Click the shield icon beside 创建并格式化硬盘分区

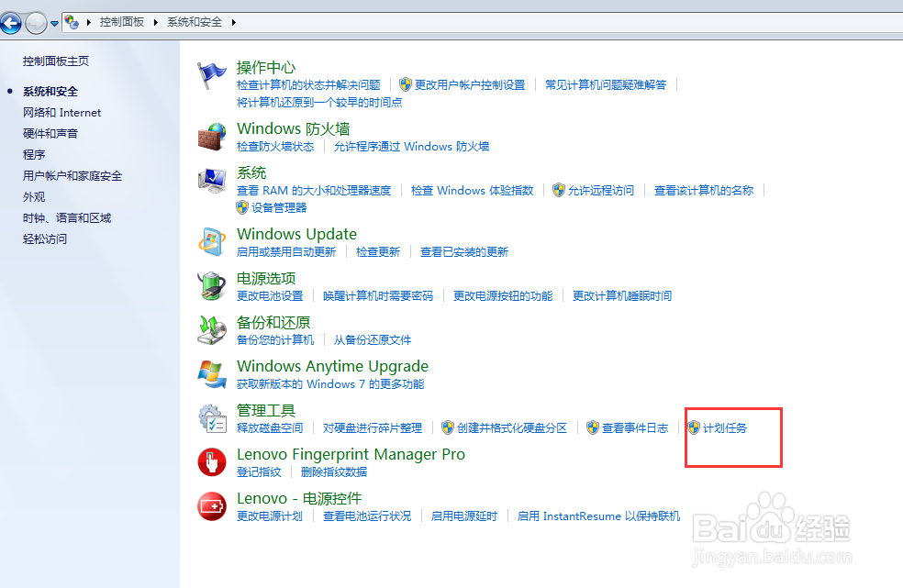click(x=448, y=427)
